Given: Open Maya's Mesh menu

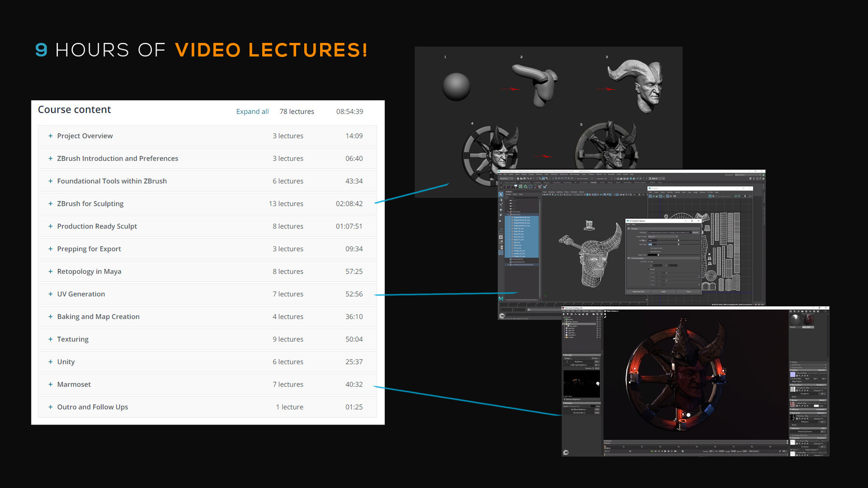Looking at the screenshot, I should pyautogui.click(x=545, y=174).
